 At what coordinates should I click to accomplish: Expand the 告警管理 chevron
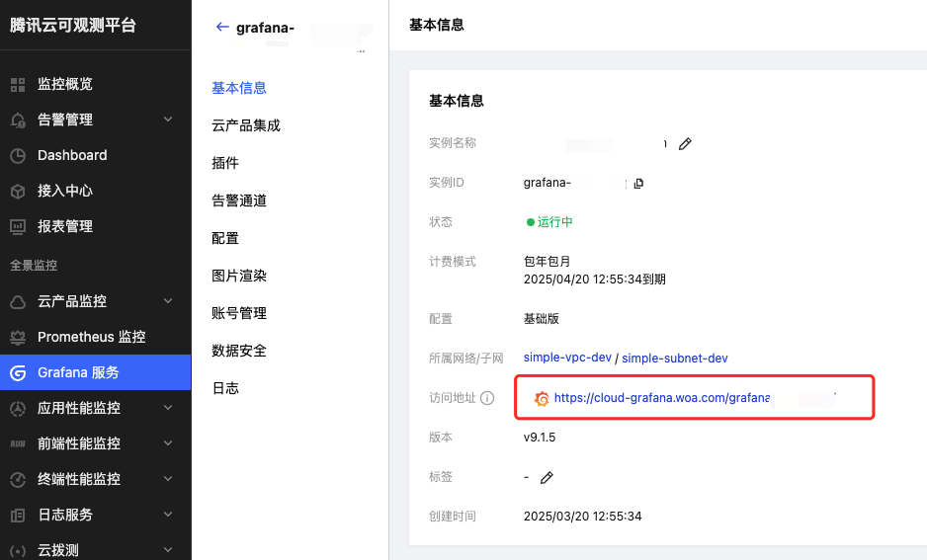click(168, 120)
